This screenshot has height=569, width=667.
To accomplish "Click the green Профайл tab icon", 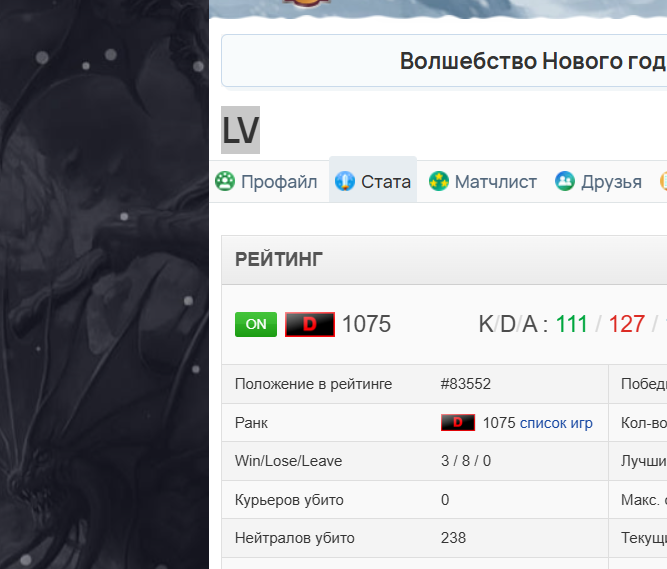I will (x=225, y=181).
